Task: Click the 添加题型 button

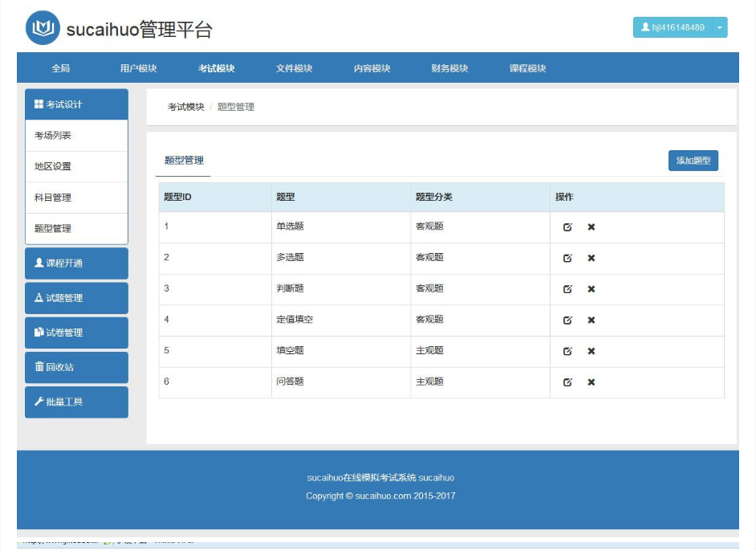Action: (693, 161)
